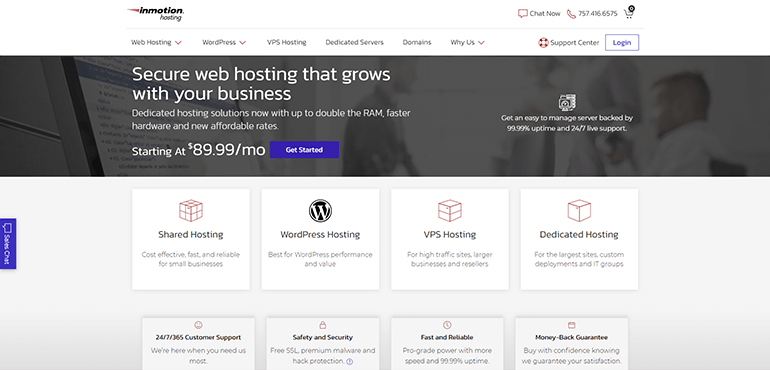The width and height of the screenshot is (770, 370).
Task: Open the Support Center link
Action: coord(575,43)
